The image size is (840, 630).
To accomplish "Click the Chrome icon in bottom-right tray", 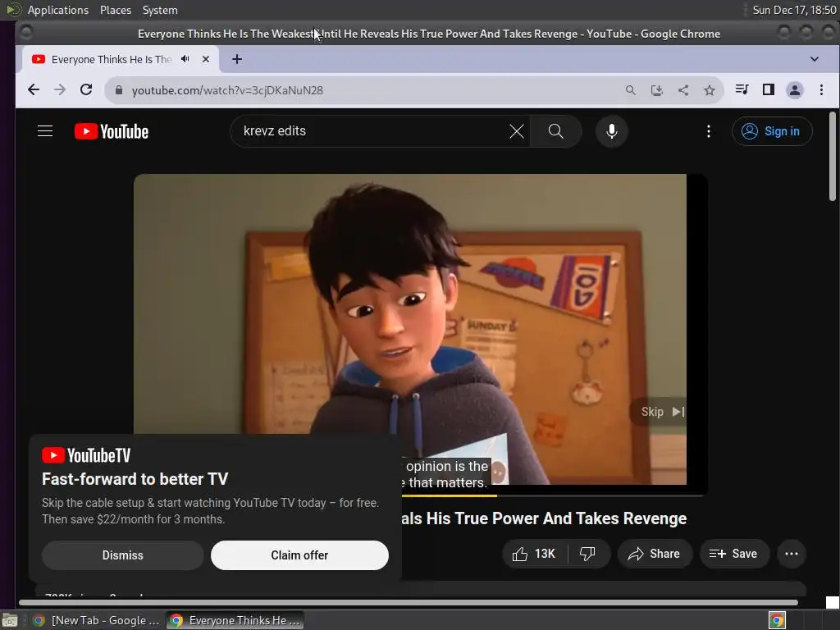I will [x=778, y=620].
